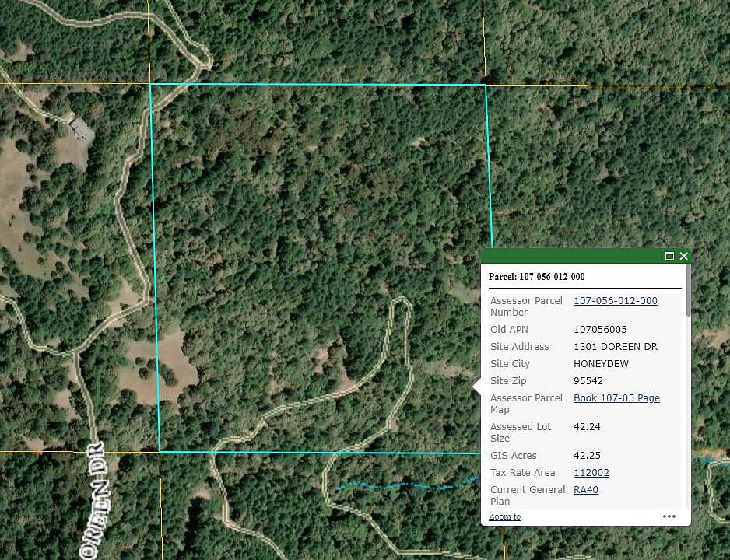Open the Book 107-05 Page map link
Viewport: 730px width, 560px height.
616,398
